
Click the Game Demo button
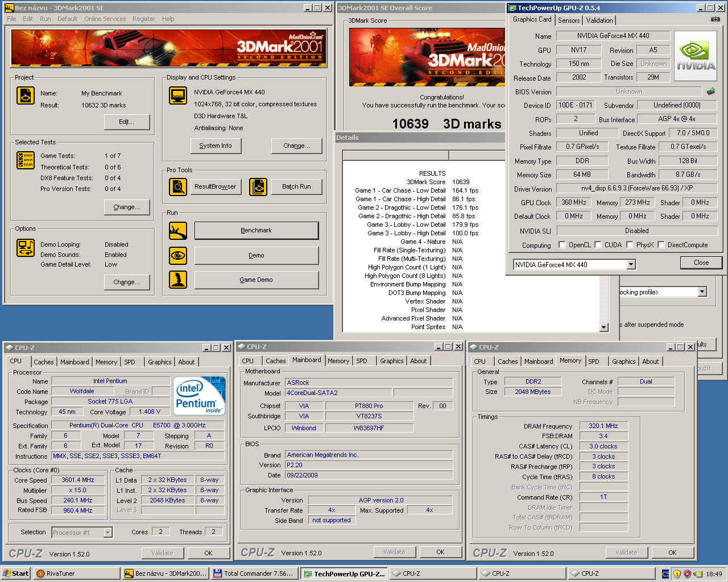pyautogui.click(x=257, y=280)
